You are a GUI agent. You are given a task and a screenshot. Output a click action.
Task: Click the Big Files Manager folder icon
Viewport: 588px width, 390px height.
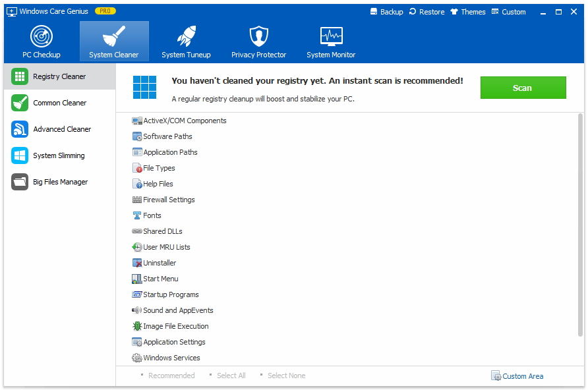coord(20,182)
